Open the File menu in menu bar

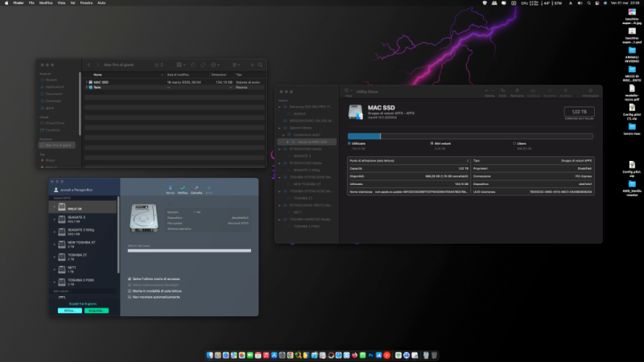point(31,3)
